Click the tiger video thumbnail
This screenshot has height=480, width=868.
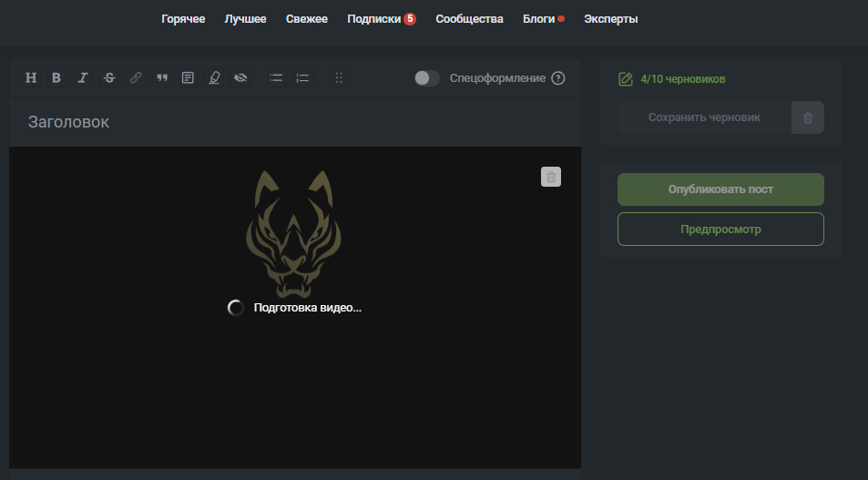click(293, 234)
